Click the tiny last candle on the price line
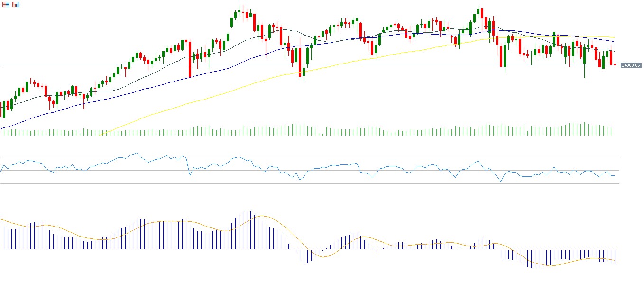 pyautogui.click(x=615, y=65)
